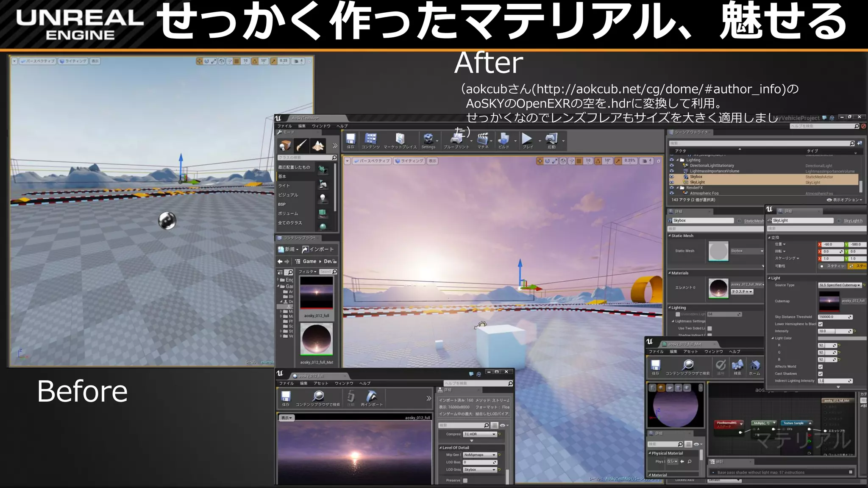
Task: Open ウィンドウ menu in main editor
Action: (x=321, y=126)
